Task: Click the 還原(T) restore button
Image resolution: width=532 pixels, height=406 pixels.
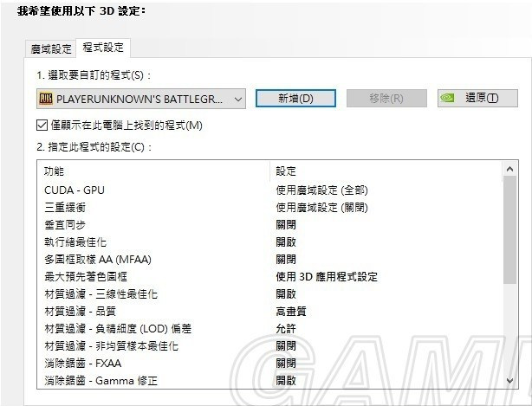Action: pos(477,99)
